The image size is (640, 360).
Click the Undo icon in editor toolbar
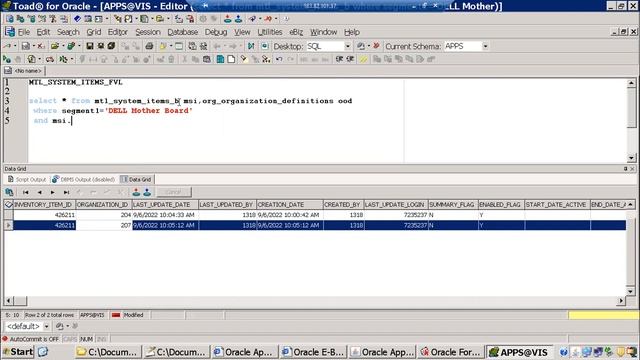click(279, 59)
